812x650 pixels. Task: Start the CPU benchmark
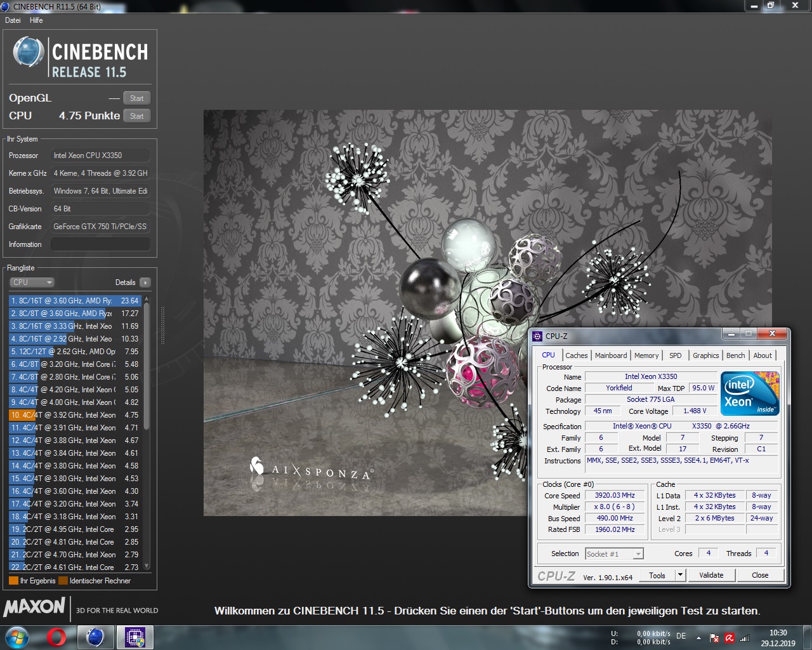[x=136, y=116]
